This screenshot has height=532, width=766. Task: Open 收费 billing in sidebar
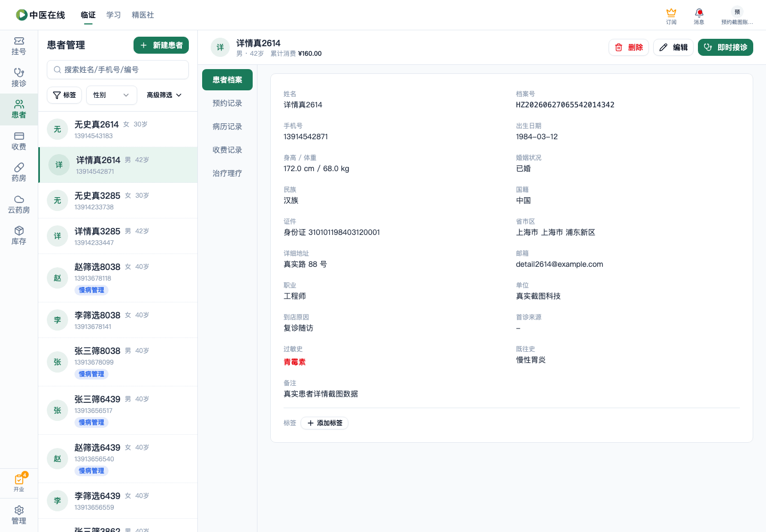[x=19, y=141]
